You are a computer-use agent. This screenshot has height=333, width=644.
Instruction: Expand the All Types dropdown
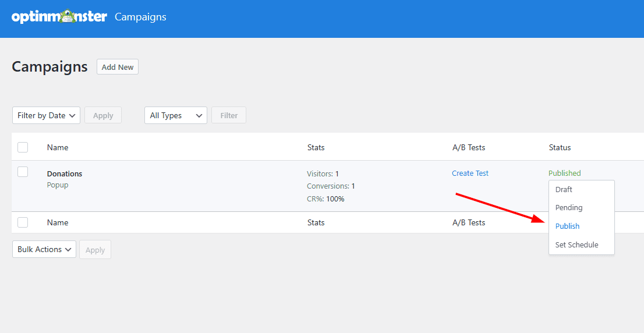tap(176, 115)
